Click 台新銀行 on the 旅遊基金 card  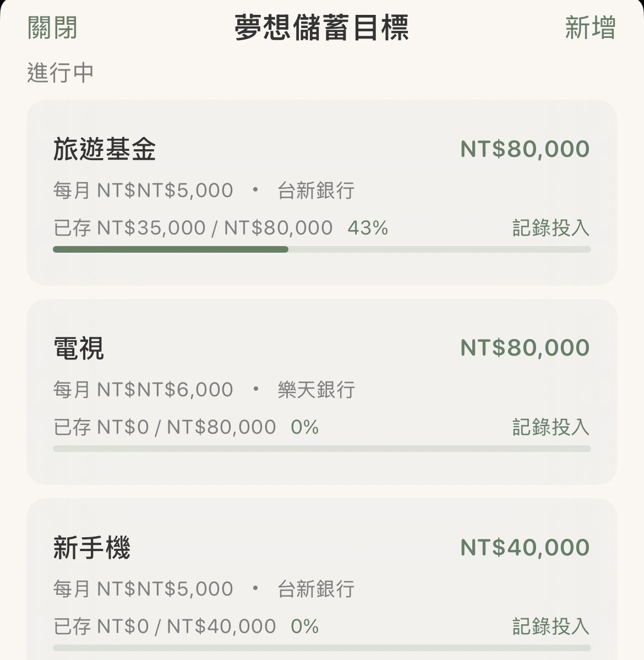click(x=316, y=190)
